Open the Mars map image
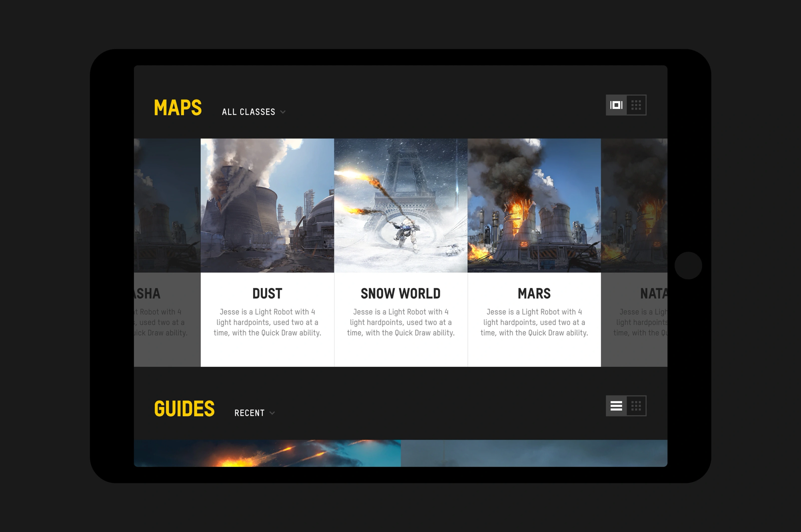Image resolution: width=801 pixels, height=532 pixels. tap(534, 205)
